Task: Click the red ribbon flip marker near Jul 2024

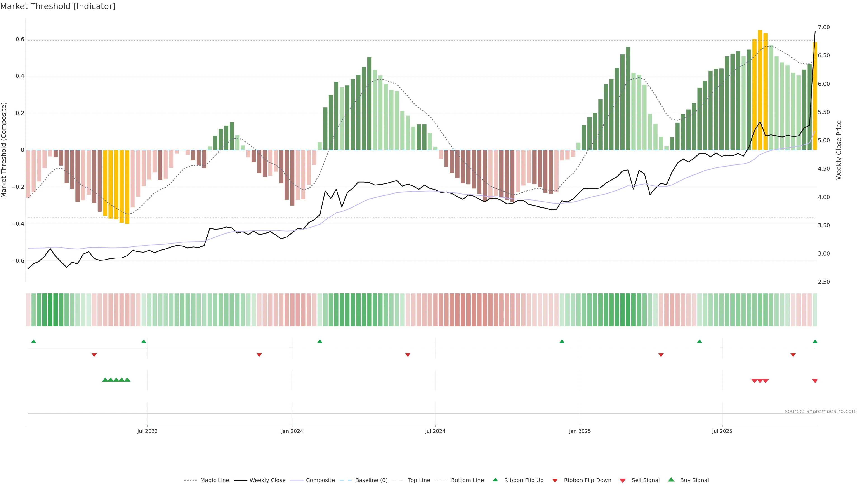Action: (408, 355)
